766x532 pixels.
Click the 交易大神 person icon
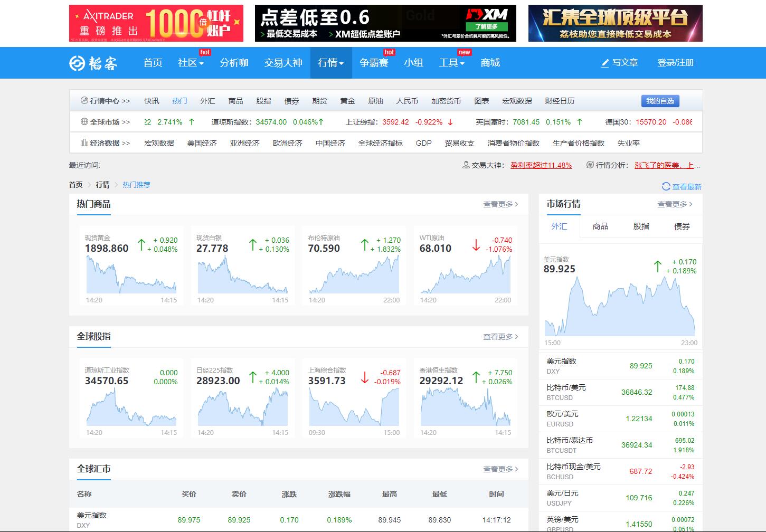(x=466, y=165)
